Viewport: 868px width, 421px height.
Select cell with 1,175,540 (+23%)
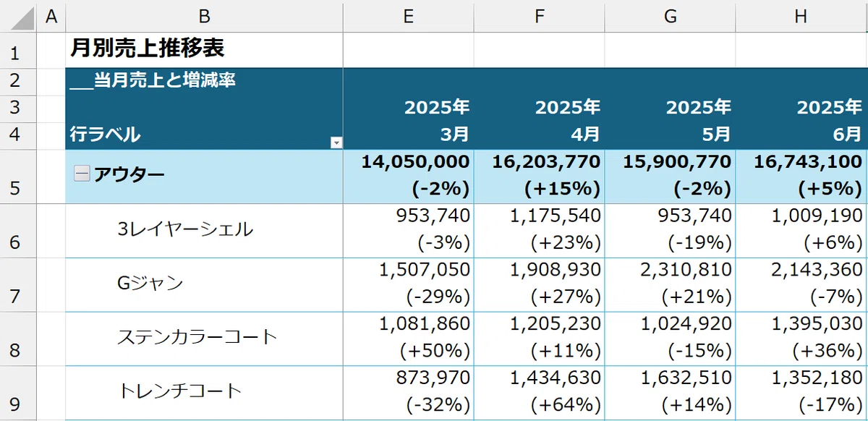[x=540, y=231]
